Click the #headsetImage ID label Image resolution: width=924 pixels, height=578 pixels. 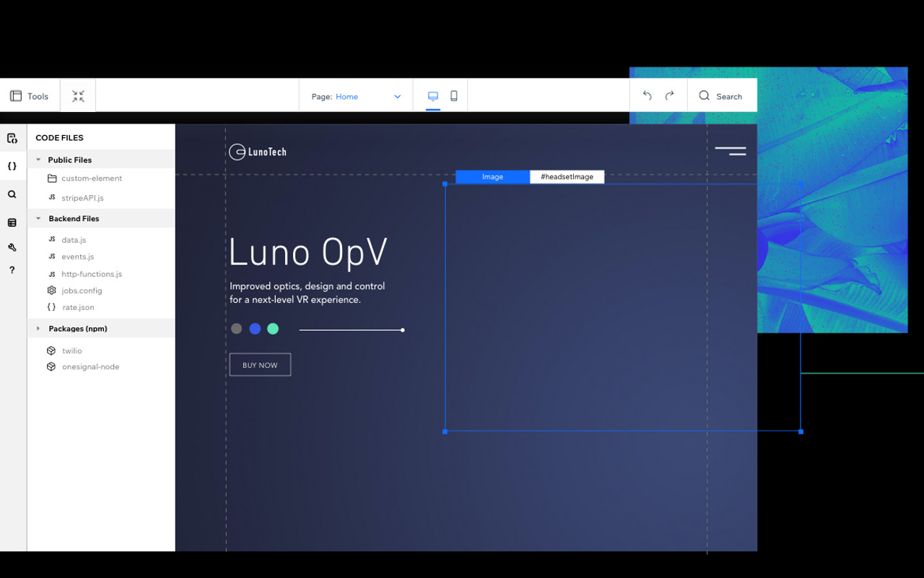[567, 177]
